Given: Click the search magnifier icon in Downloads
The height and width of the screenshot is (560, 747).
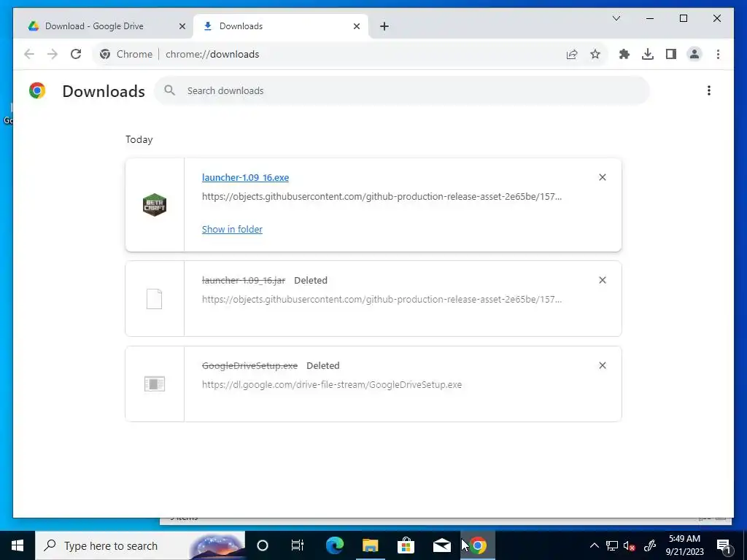Looking at the screenshot, I should pos(169,90).
